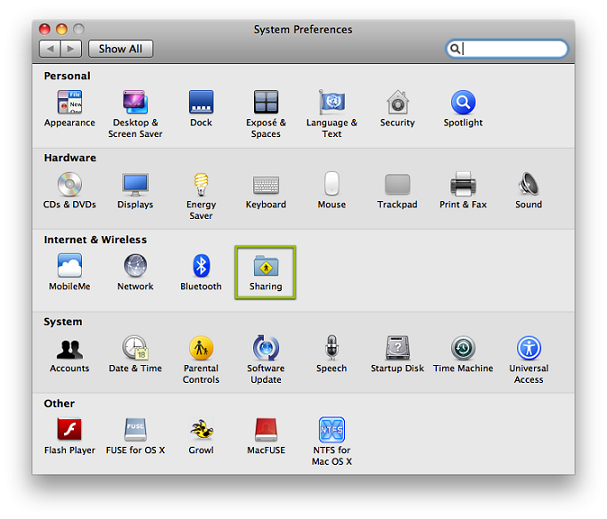Viewport: 607px width, 519px height.
Task: Click the search field in toolbar
Action: click(x=512, y=48)
